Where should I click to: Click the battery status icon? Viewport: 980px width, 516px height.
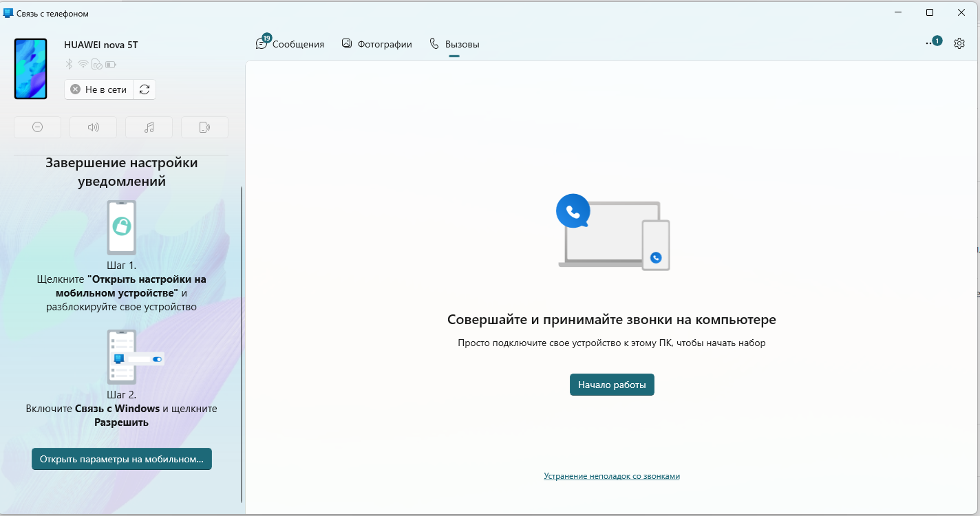point(111,65)
